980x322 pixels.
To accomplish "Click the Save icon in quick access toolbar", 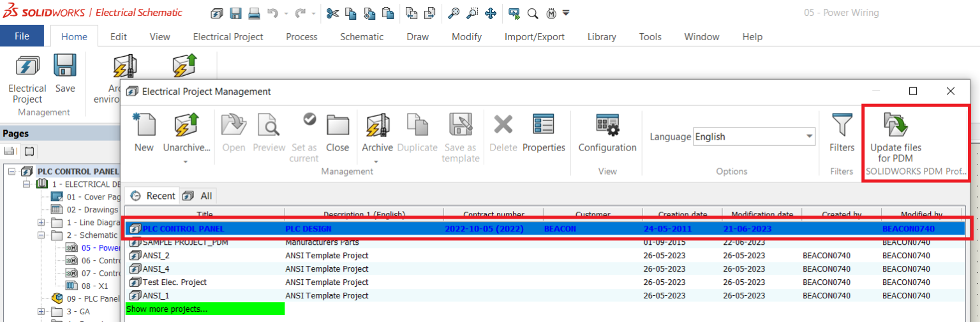I will tap(235, 13).
